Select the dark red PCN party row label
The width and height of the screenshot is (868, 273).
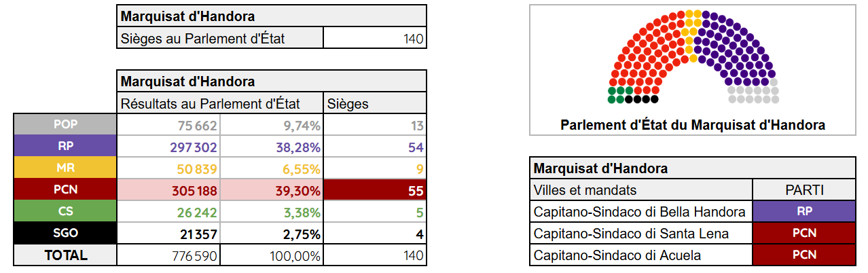click(65, 189)
